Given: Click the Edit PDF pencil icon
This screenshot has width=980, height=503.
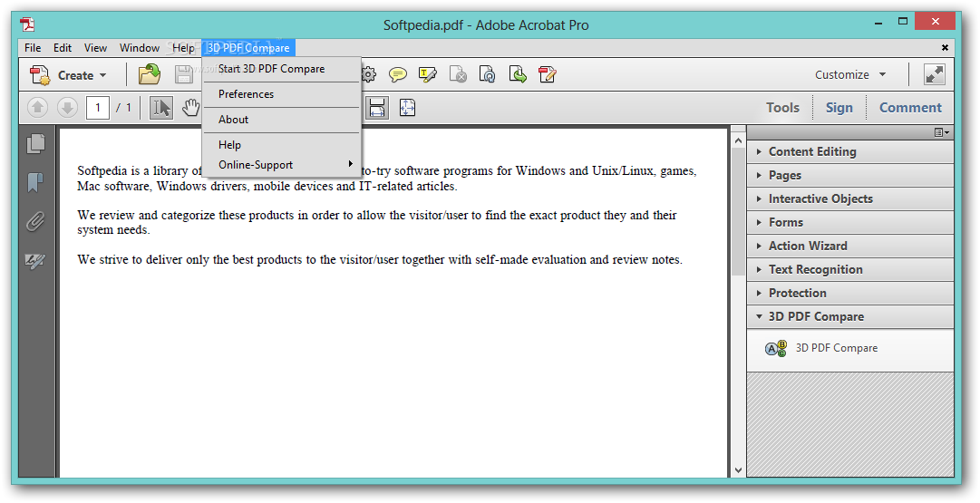Looking at the screenshot, I should tap(548, 75).
